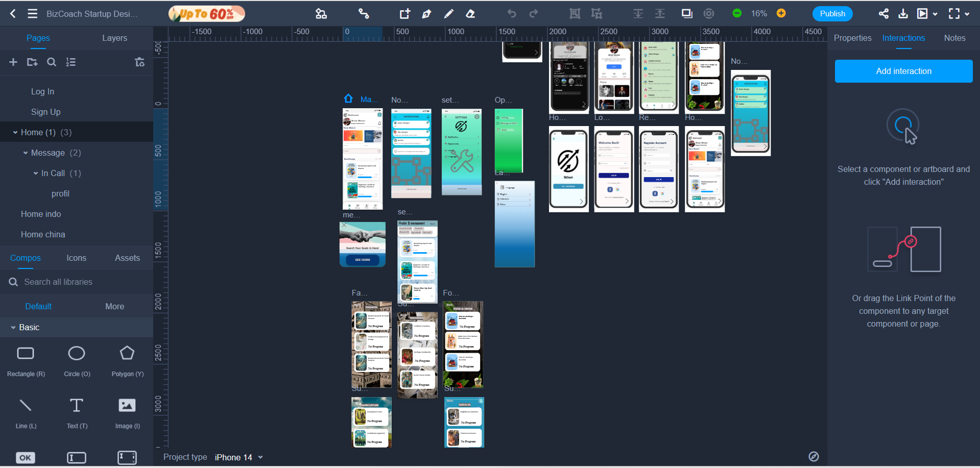This screenshot has height=468, width=980.
Task: Click the Publish button
Action: pos(832,14)
